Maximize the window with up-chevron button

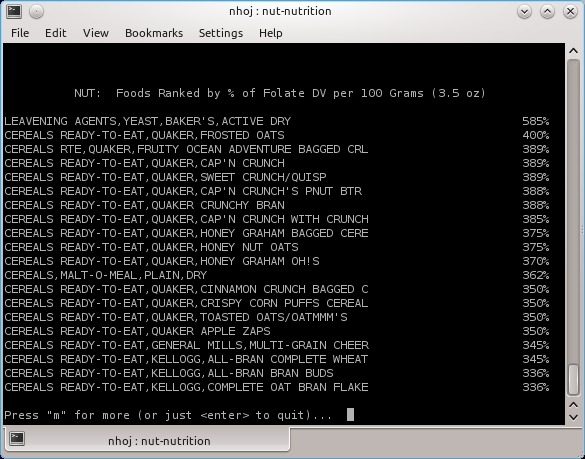[x=547, y=12]
